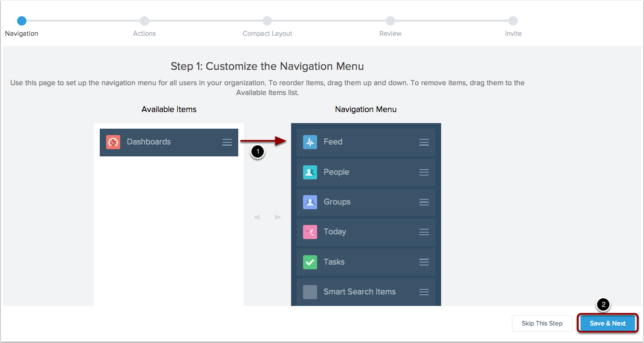Grab the Feed row drag handle
Viewport: 644px width, 343px height.
424,142
